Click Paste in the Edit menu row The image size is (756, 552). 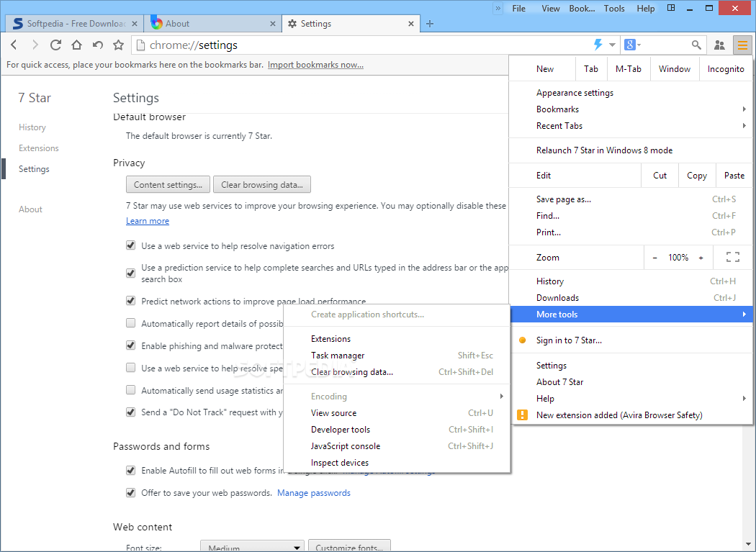[x=734, y=176]
